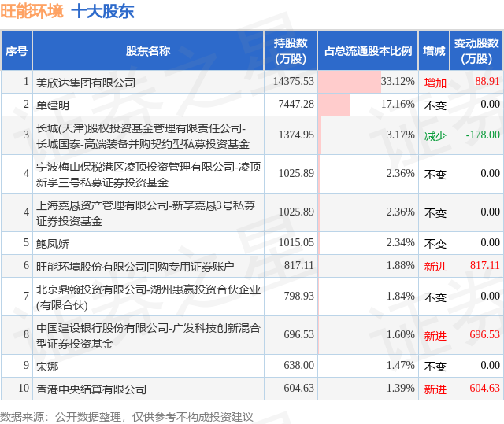The image size is (504, 424).
Task: Click the 不变 status for 宋娜
Action: (x=435, y=367)
